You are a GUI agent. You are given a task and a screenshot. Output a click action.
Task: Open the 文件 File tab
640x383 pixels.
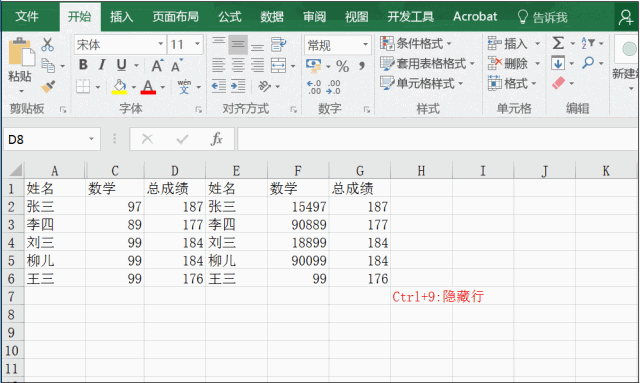coord(27,16)
